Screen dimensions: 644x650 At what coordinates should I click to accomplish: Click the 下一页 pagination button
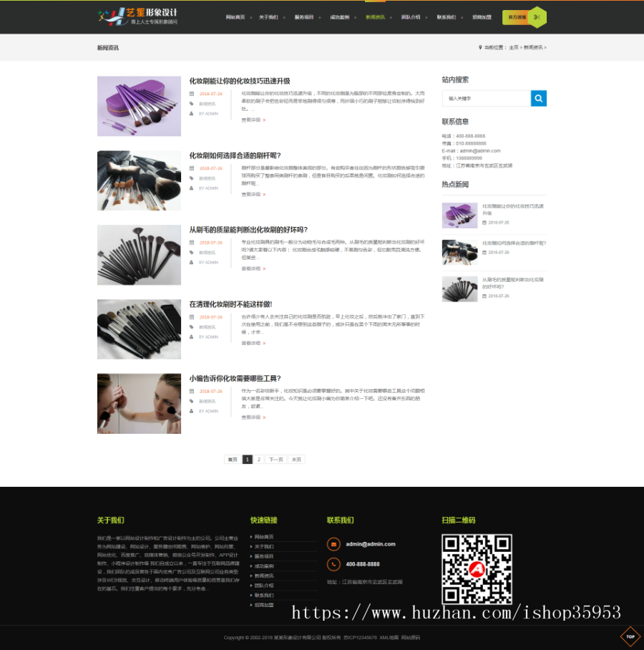click(275, 460)
